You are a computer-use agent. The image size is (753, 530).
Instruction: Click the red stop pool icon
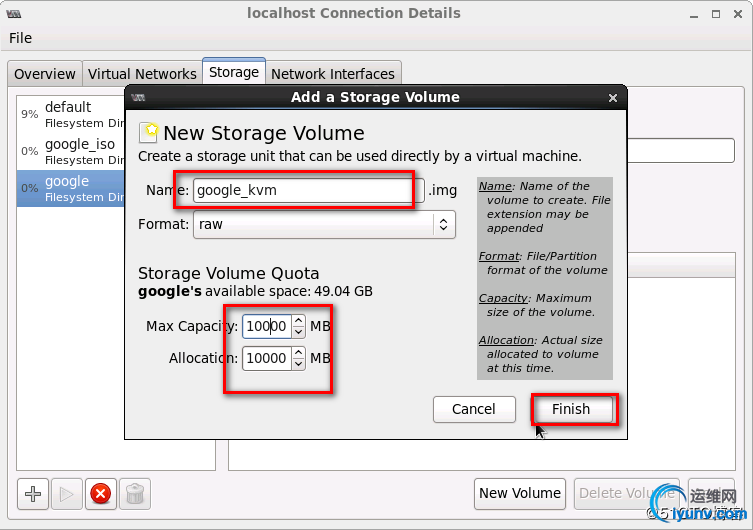pos(100,493)
